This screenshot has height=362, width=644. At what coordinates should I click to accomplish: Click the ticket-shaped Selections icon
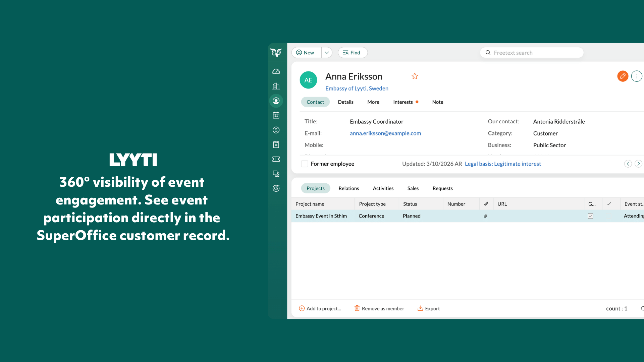click(x=276, y=159)
